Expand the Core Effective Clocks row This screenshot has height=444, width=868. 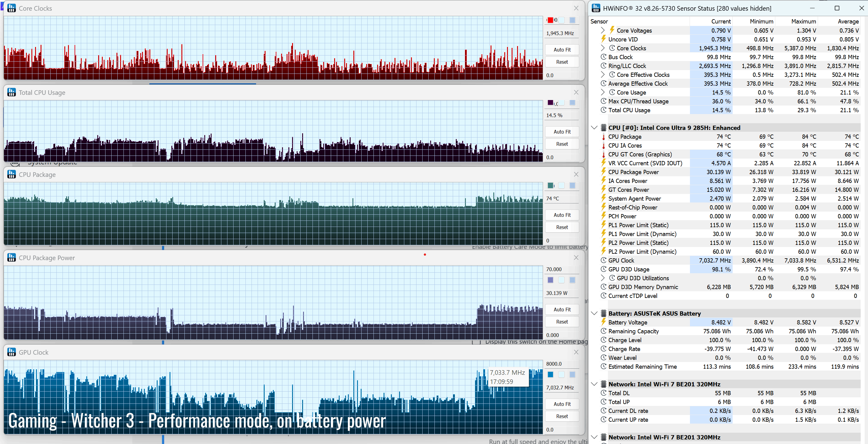(x=603, y=74)
